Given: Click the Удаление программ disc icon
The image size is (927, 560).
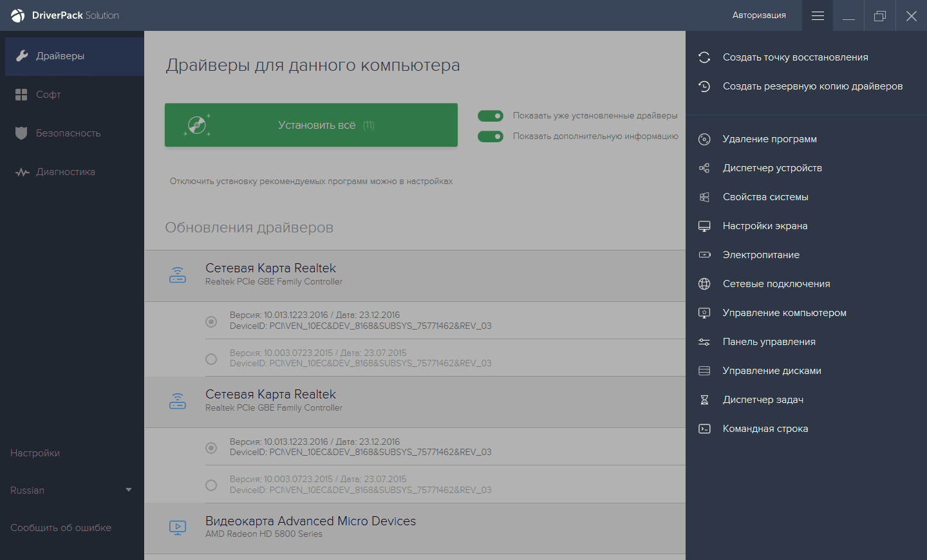Looking at the screenshot, I should [704, 139].
